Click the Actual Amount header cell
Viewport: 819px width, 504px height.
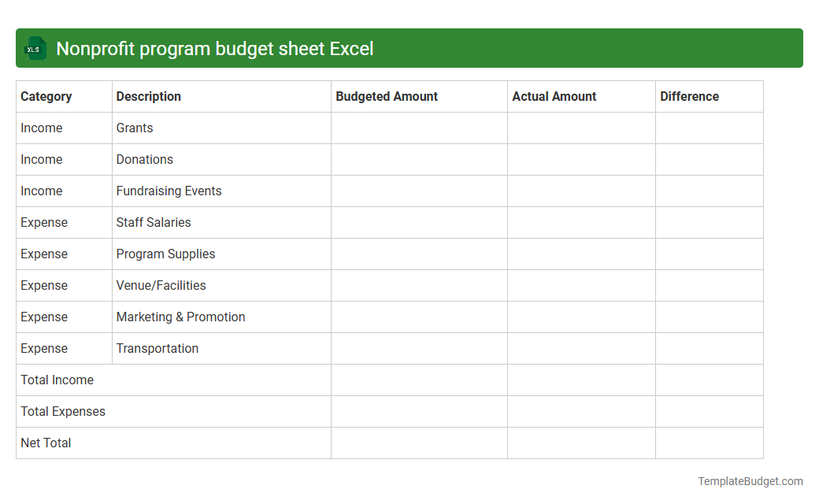[553, 96]
